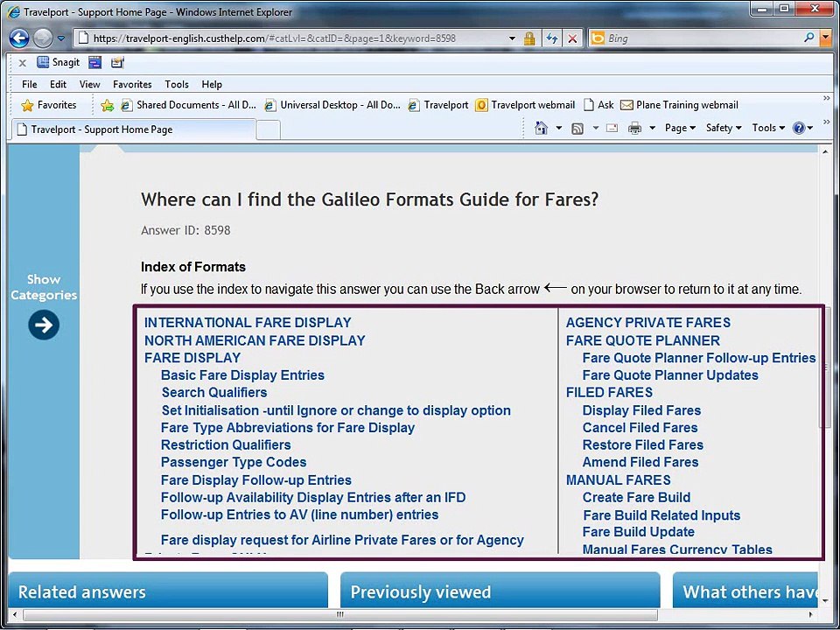Click the Home icon in command bar
The width and height of the screenshot is (840, 630).
point(541,128)
